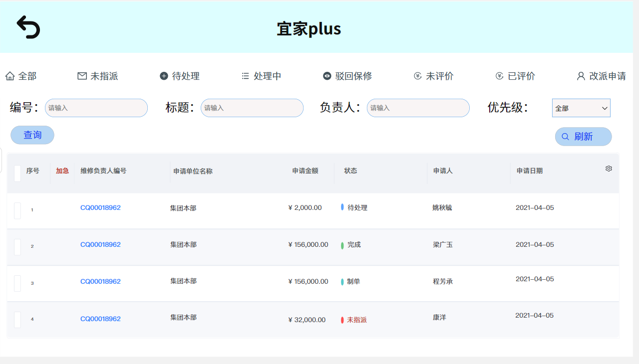
Task: Switch to the 待处理 tab
Action: tap(180, 76)
